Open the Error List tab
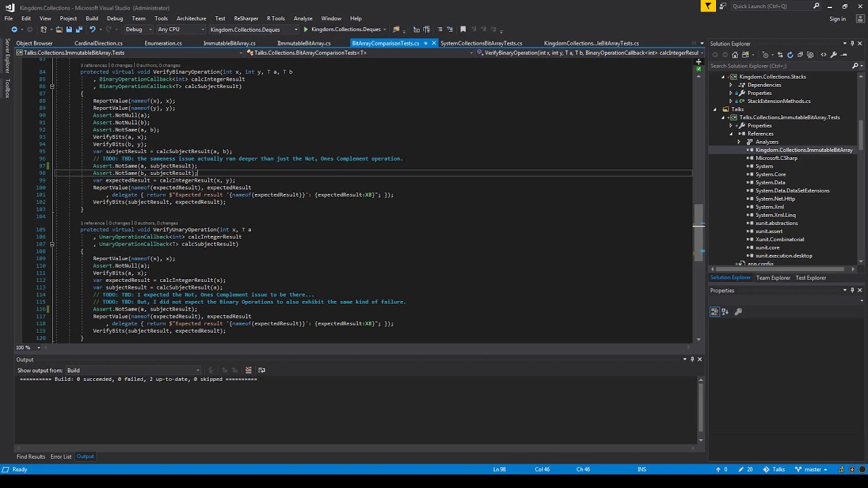 (60, 457)
